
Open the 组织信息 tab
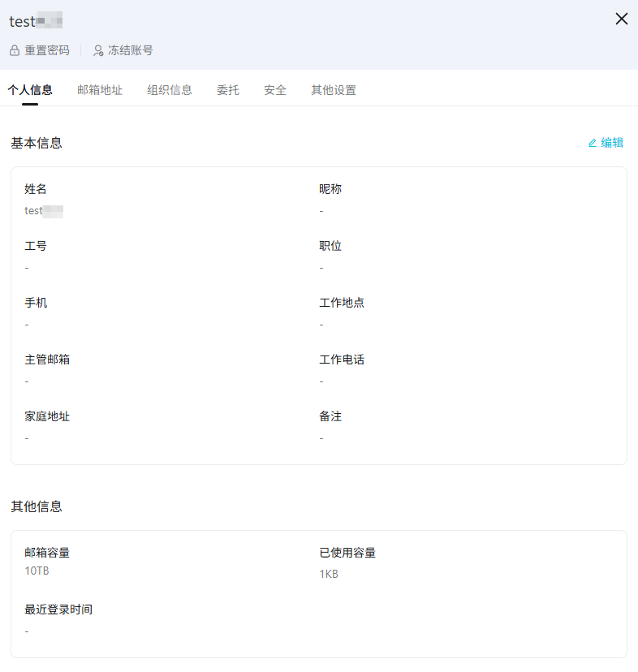click(170, 90)
